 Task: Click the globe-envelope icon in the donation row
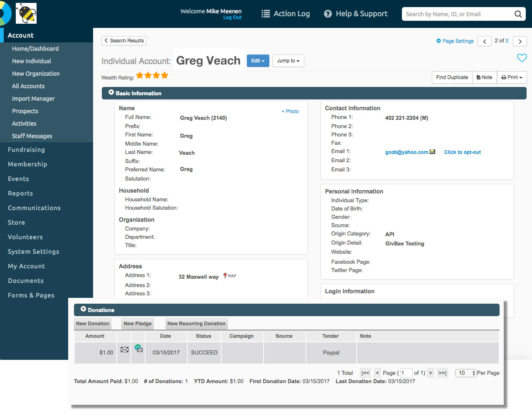(138, 348)
